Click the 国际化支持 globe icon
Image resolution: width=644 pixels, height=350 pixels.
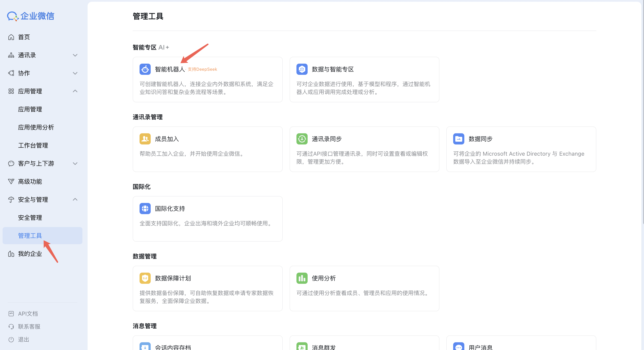[145, 209]
